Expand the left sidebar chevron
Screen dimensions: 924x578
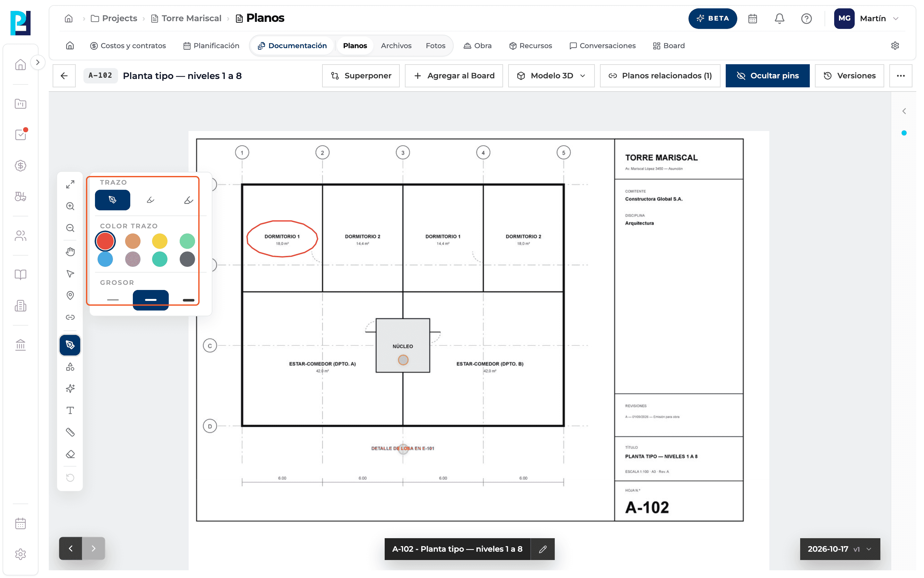[38, 62]
